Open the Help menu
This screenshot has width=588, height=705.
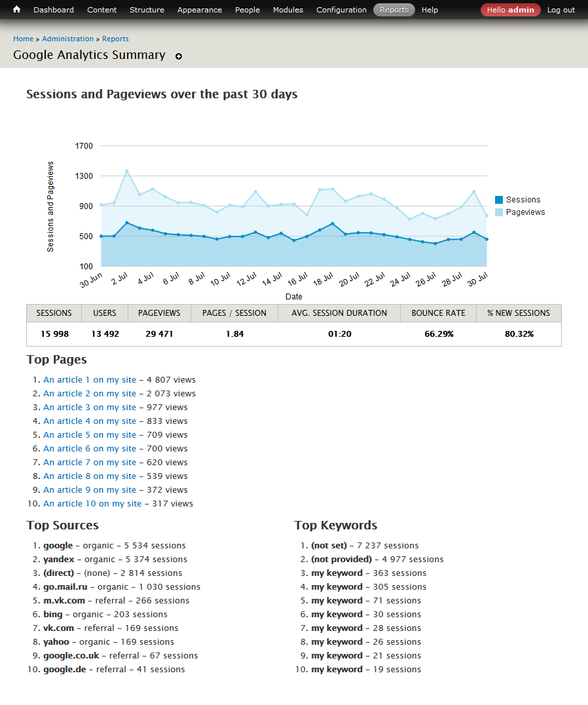(430, 9)
